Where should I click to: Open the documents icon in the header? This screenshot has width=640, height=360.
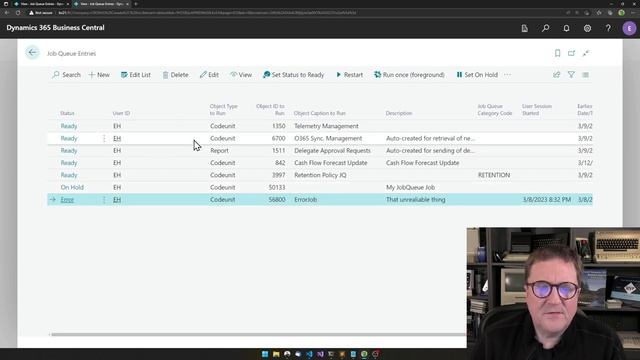[x=524, y=28]
